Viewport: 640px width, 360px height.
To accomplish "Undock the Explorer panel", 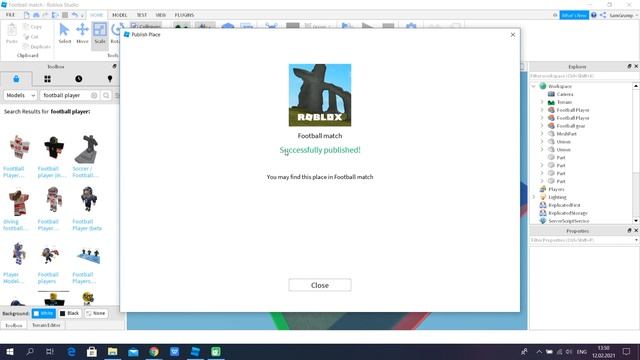I will click(x=629, y=66).
